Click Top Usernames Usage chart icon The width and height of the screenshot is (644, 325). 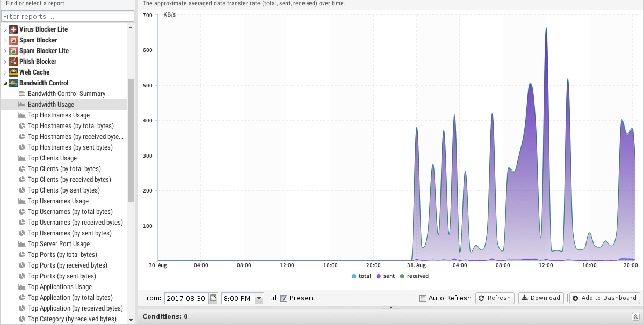22,201
